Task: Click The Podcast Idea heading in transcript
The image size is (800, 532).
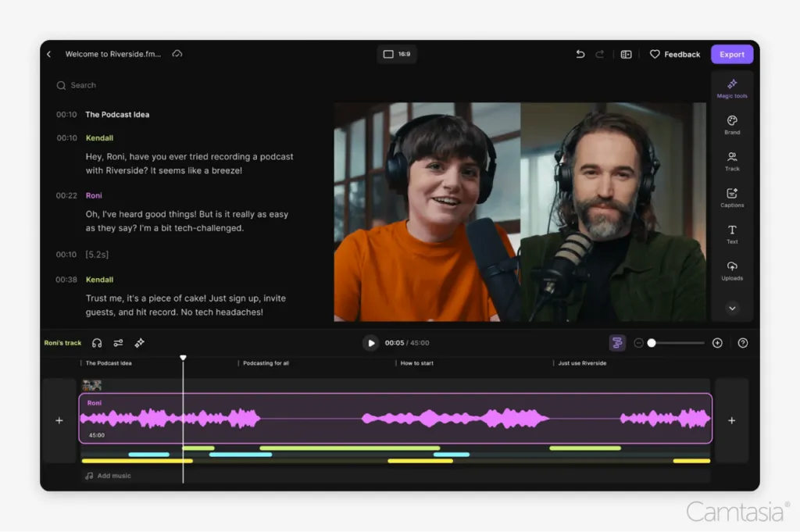Action: coord(117,115)
